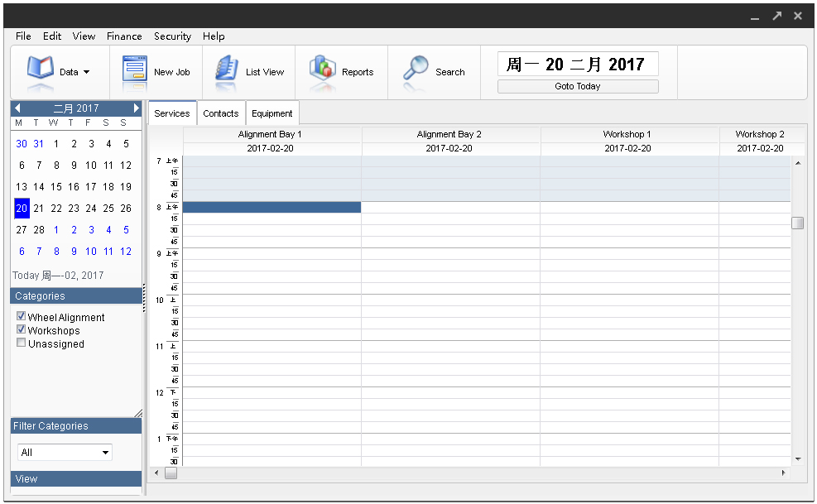Select day 17 in the calendar

[x=91, y=186]
